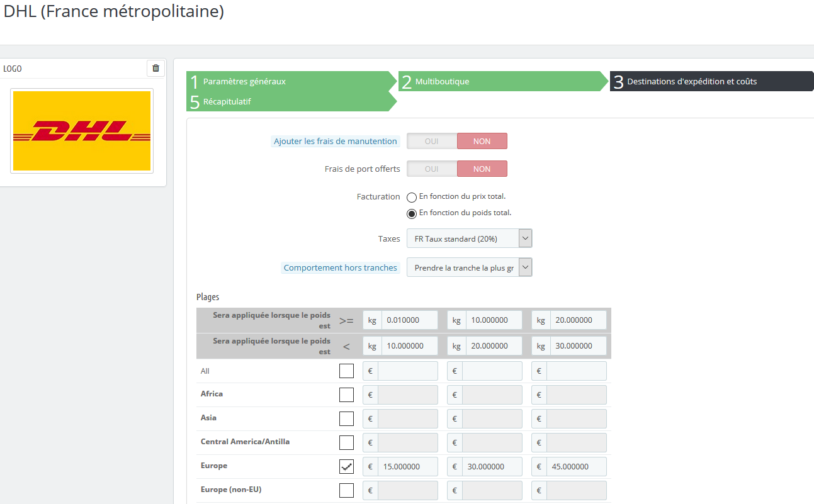The width and height of the screenshot is (814, 504).
Task: Open the Taxes dropdown
Action: pos(470,238)
